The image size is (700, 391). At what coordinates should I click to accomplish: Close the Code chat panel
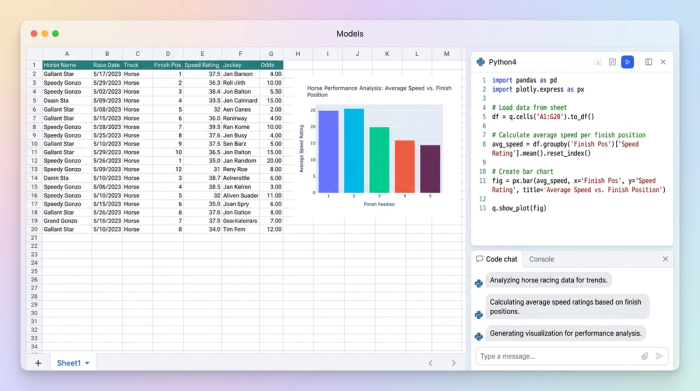click(x=665, y=259)
